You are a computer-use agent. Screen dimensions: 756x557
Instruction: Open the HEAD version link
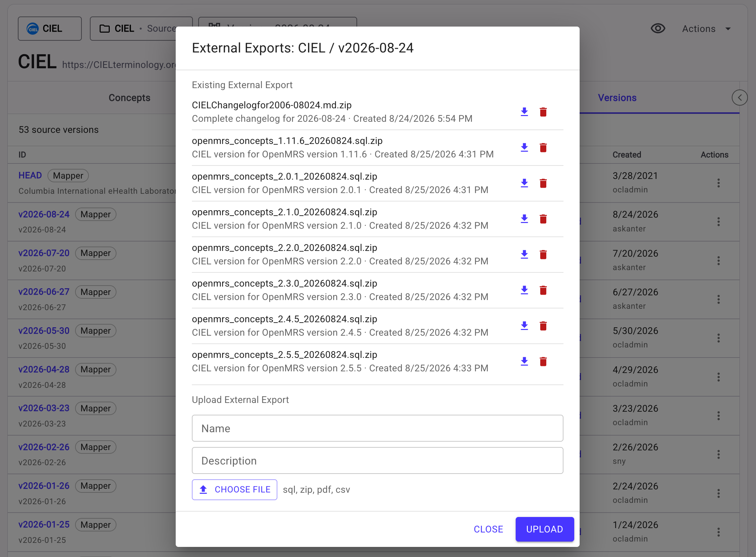point(30,175)
